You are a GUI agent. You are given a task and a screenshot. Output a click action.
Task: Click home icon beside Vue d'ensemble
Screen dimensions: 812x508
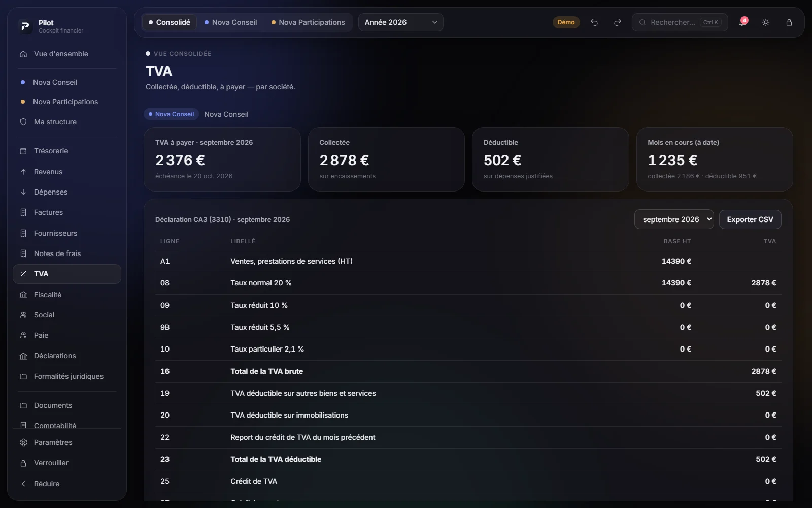23,54
